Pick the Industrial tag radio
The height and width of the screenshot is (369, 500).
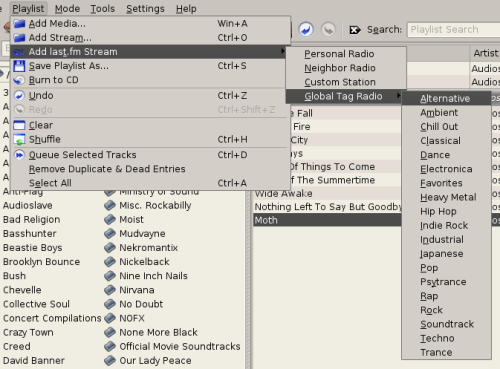tap(446, 239)
